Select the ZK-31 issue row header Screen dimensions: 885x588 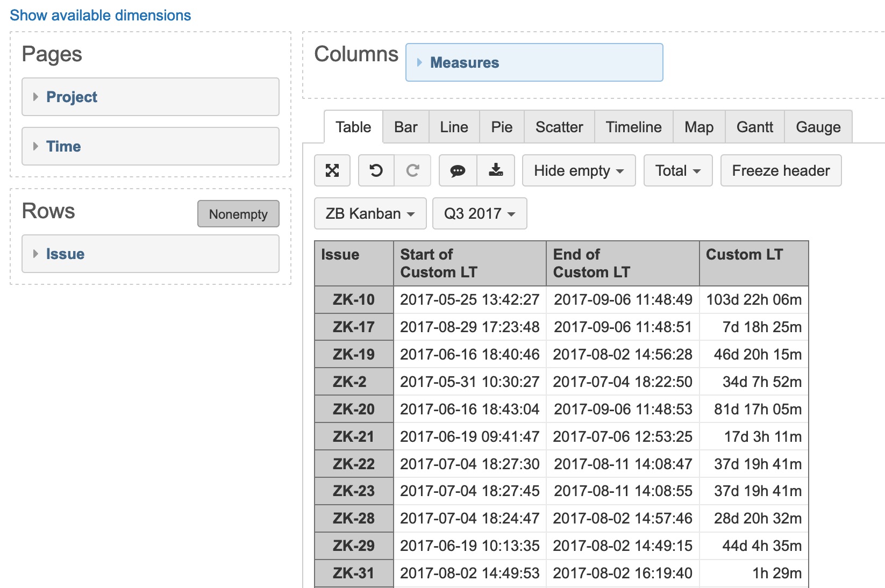354,573
